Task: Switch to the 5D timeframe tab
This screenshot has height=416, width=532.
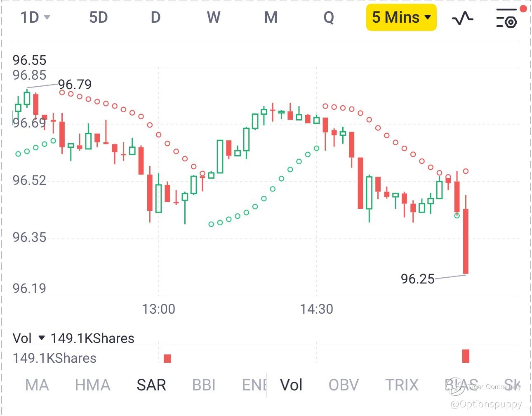Action: [98, 17]
